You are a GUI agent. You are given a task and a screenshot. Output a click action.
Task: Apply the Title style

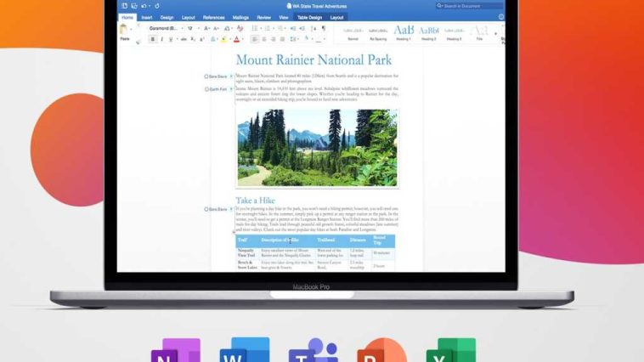click(479, 33)
